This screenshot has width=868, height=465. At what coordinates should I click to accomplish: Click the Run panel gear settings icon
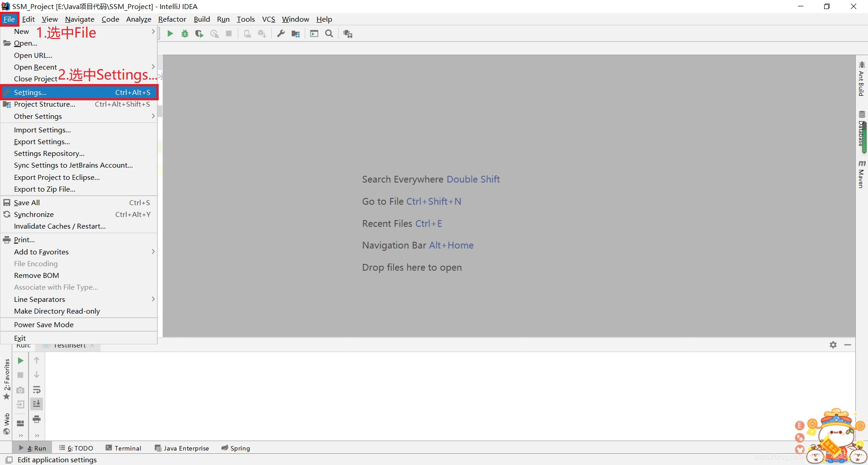(x=833, y=345)
